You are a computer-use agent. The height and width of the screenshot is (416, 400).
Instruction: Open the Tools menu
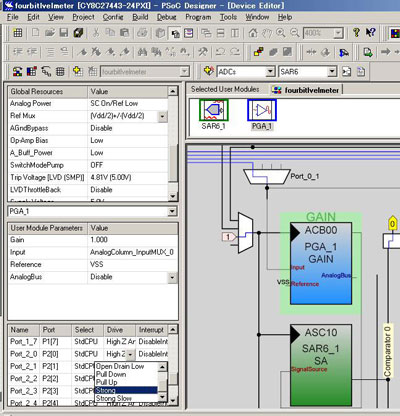pyautogui.click(x=228, y=17)
